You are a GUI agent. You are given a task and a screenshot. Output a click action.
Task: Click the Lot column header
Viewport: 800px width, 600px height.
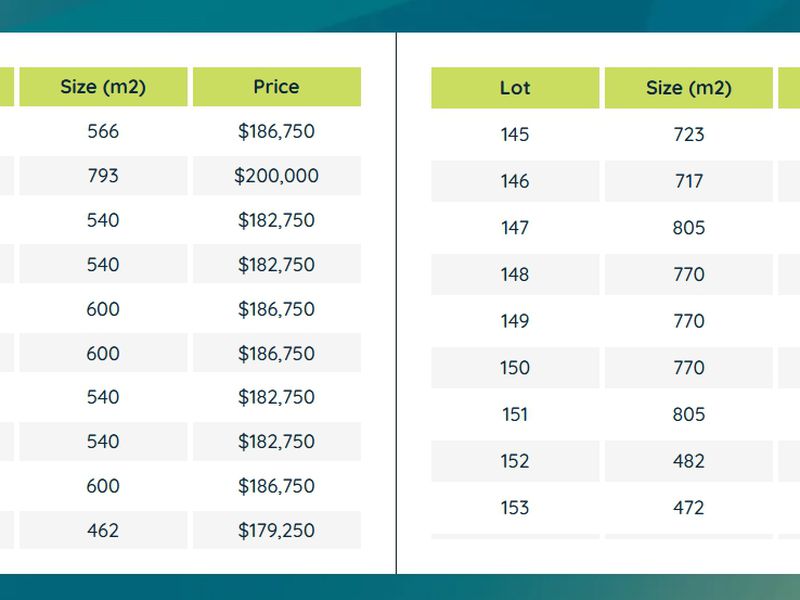515,88
